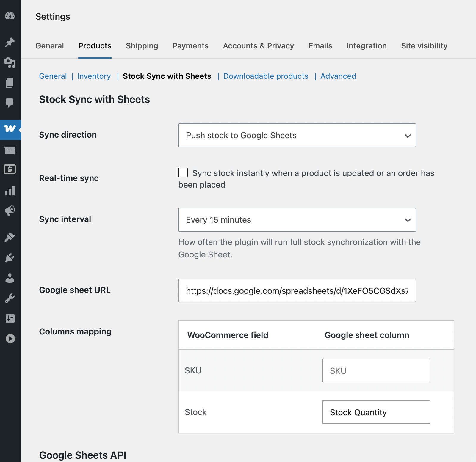Screen dimensions: 476x462
Task: Open the Appearance paintbrush icon
Action: pos(10,237)
